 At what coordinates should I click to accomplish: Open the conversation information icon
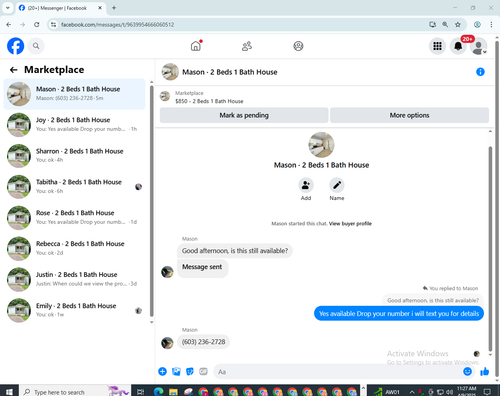480,72
